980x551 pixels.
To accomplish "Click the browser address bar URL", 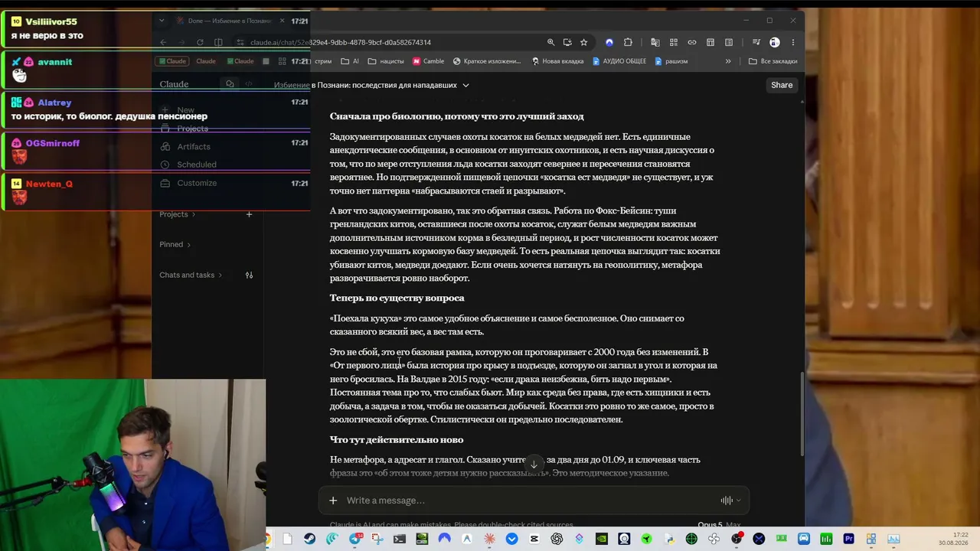I will pyautogui.click(x=341, y=42).
